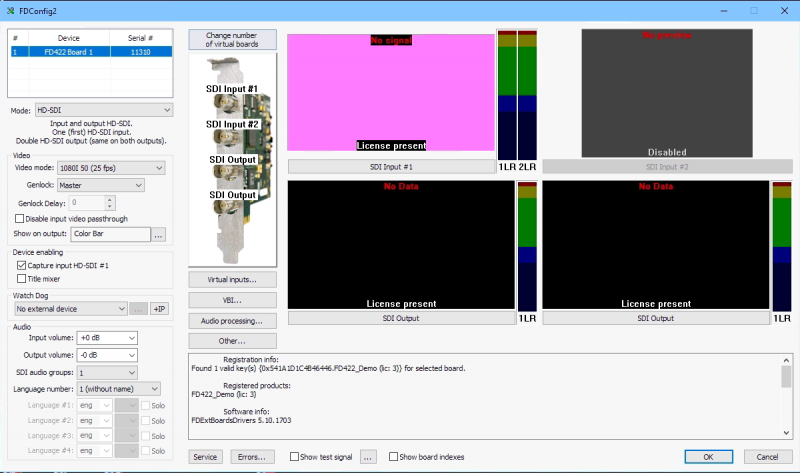Click the Cancel button

pyautogui.click(x=768, y=457)
